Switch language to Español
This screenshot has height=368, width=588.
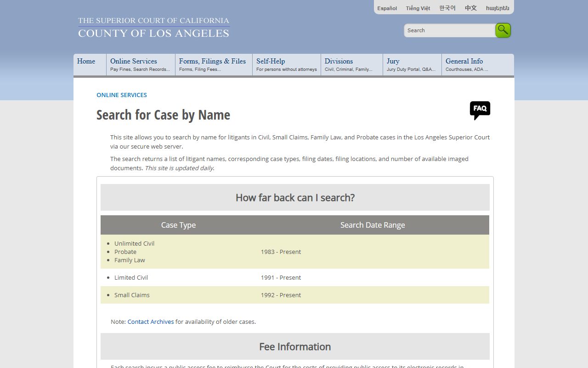(x=387, y=8)
